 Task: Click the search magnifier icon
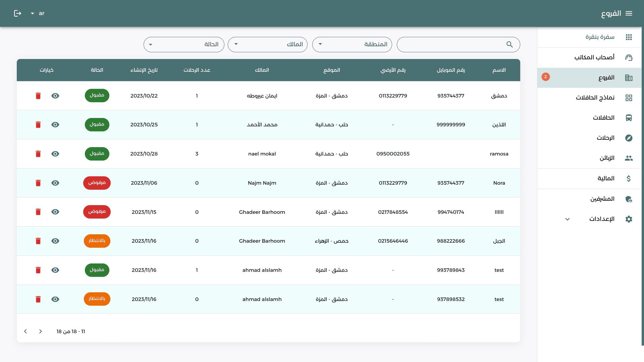pyautogui.click(x=509, y=45)
